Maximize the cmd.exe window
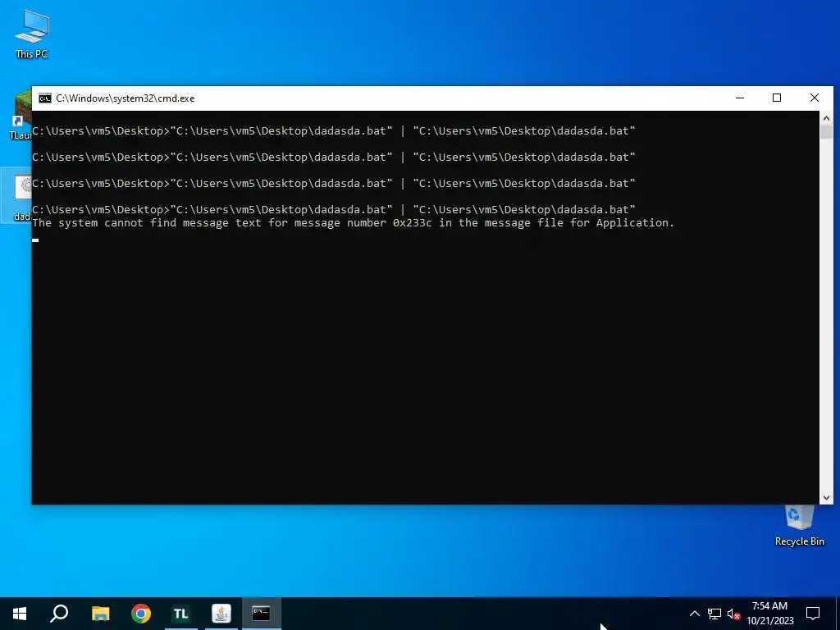 click(x=777, y=98)
